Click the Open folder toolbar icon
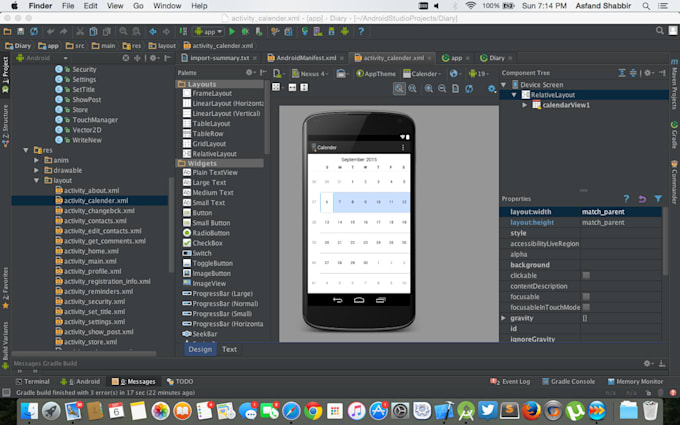 7,31
